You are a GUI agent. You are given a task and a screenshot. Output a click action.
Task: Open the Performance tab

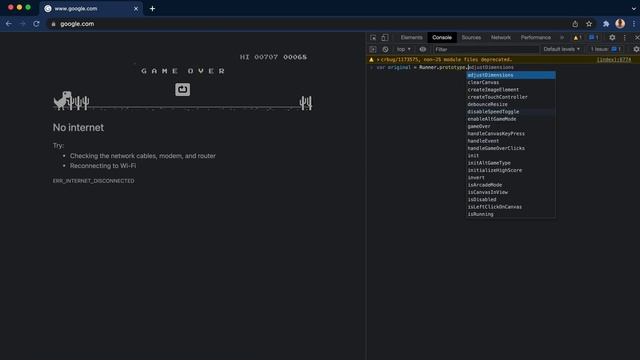[536, 38]
